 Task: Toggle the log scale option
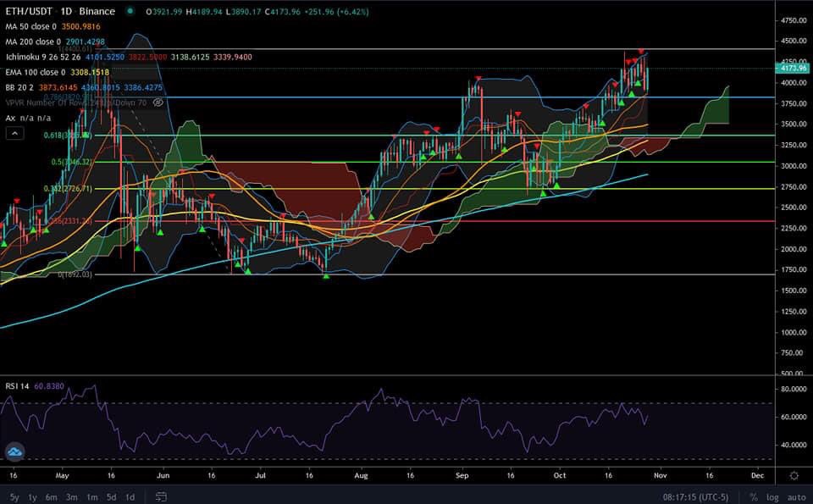pos(772,496)
